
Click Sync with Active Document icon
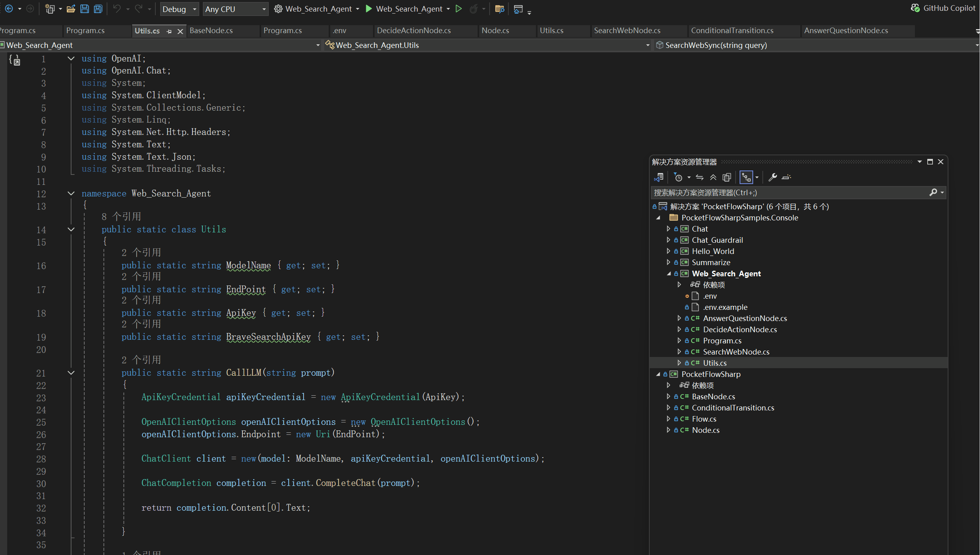tap(700, 177)
